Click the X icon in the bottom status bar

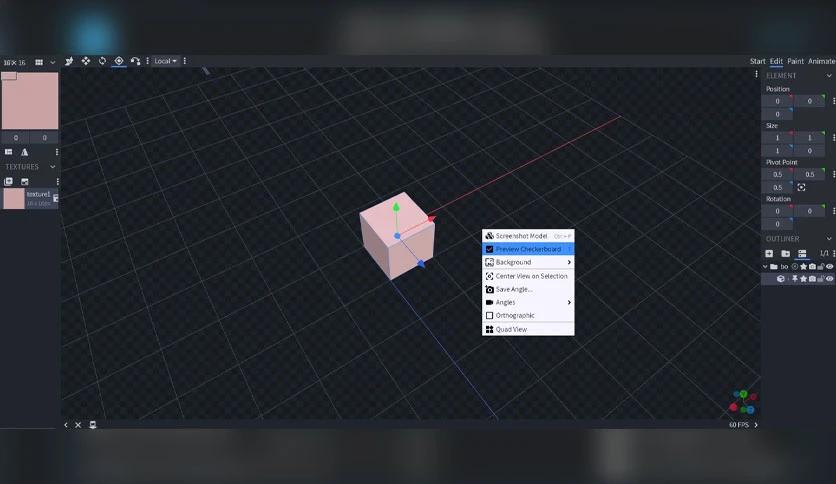(78, 425)
